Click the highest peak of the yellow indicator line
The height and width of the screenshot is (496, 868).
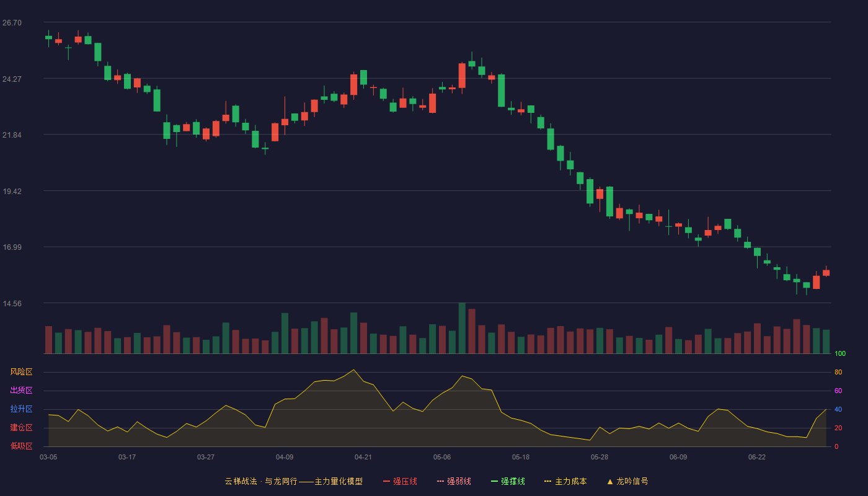pyautogui.click(x=353, y=370)
